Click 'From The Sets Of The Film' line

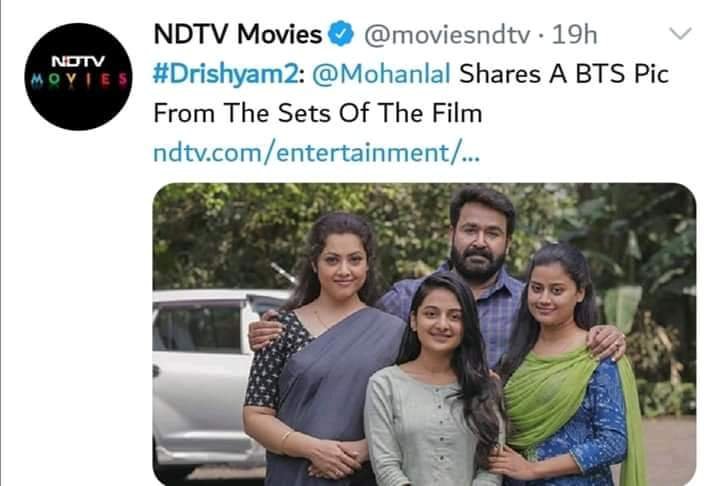[318, 113]
